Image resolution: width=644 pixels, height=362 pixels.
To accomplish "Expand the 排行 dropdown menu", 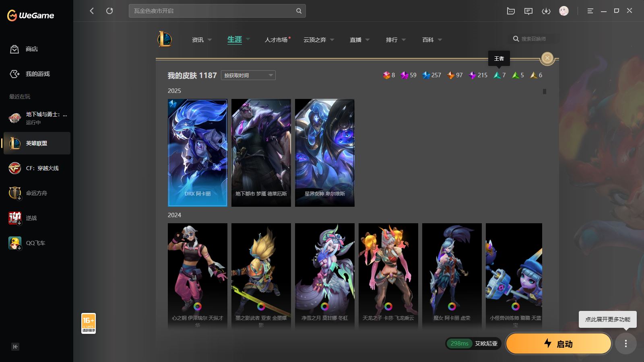I will 396,40.
